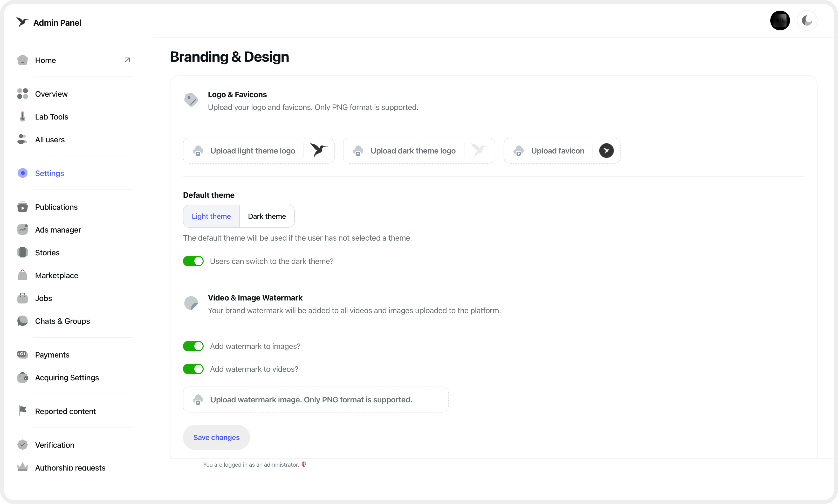This screenshot has height=504, width=838.
Task: Disable 'Add watermark to videos' switch
Action: (x=193, y=369)
